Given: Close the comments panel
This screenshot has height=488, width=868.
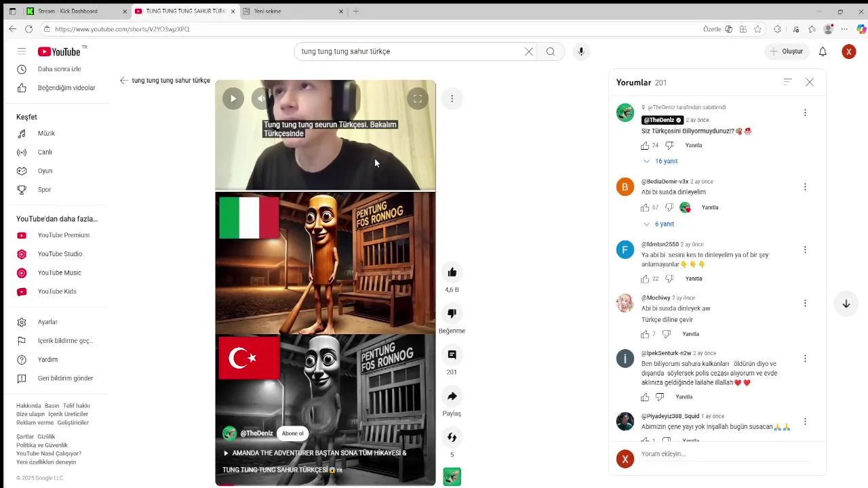Looking at the screenshot, I should [x=810, y=82].
